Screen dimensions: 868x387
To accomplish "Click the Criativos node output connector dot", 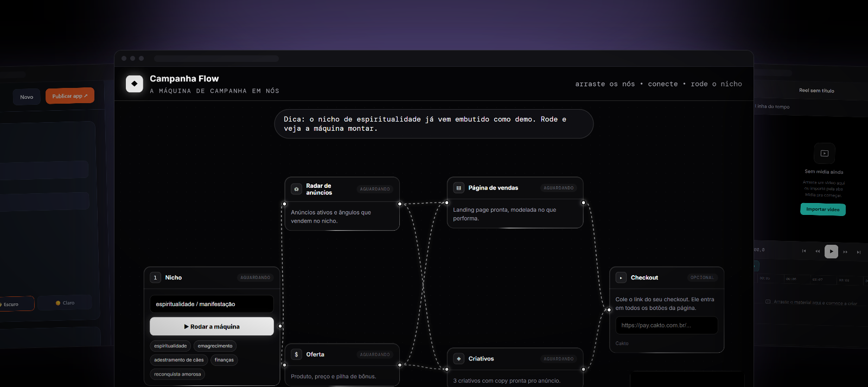I will 584,369.
